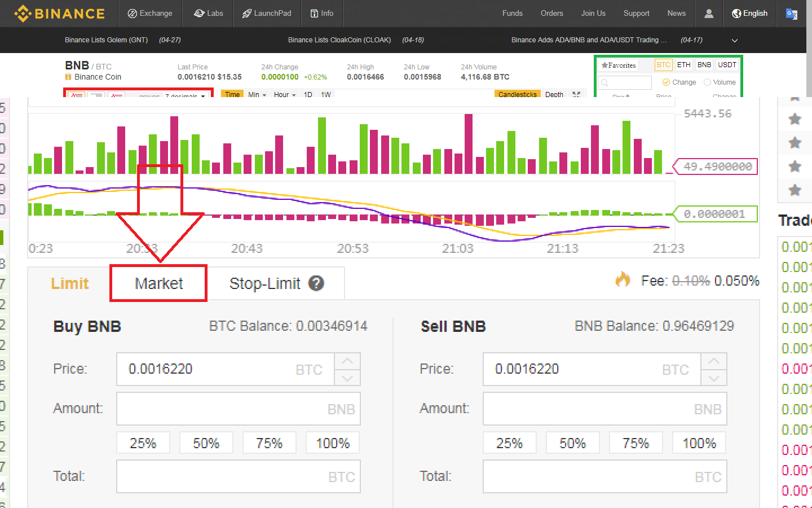Select the Change radio button
The height and width of the screenshot is (508, 812).
(x=666, y=82)
